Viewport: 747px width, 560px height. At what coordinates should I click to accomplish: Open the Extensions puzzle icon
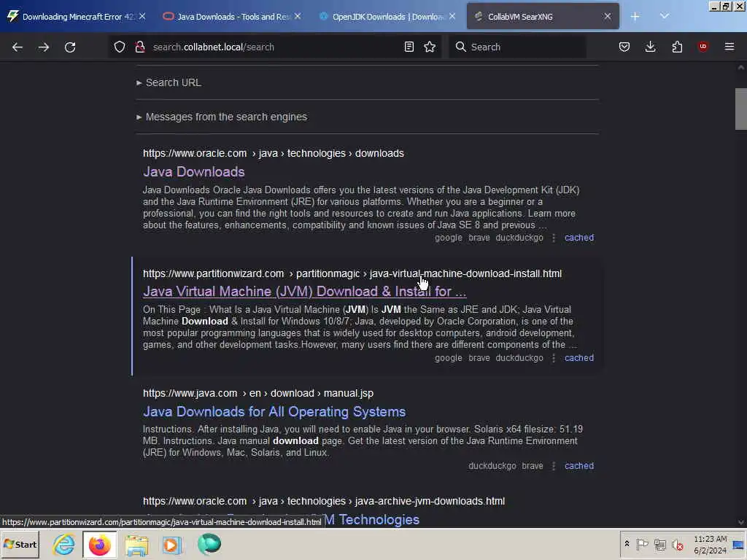click(x=677, y=47)
